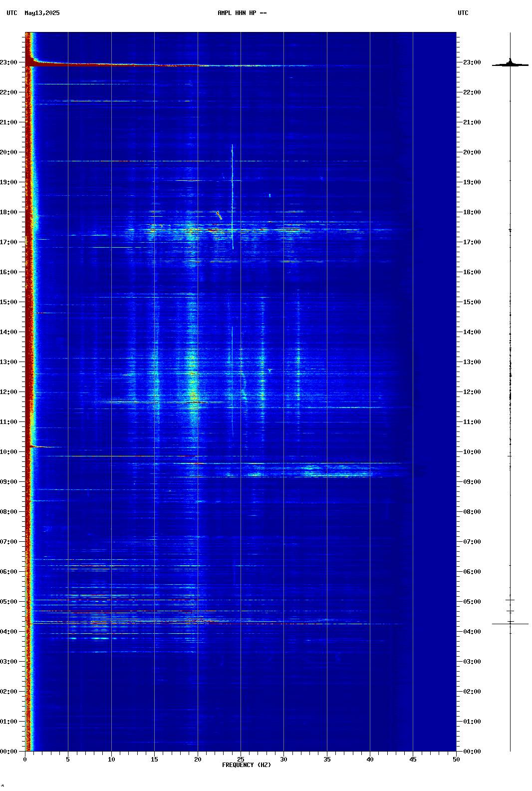Screen dimensions: 532x791
Task: Select 20:00 on the right time axis
Action: tap(472, 152)
